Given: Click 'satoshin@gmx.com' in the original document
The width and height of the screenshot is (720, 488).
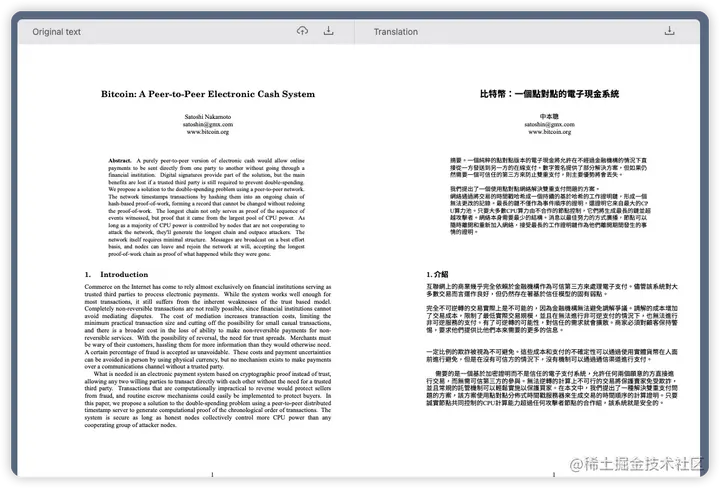Looking at the screenshot, I should (x=208, y=124).
